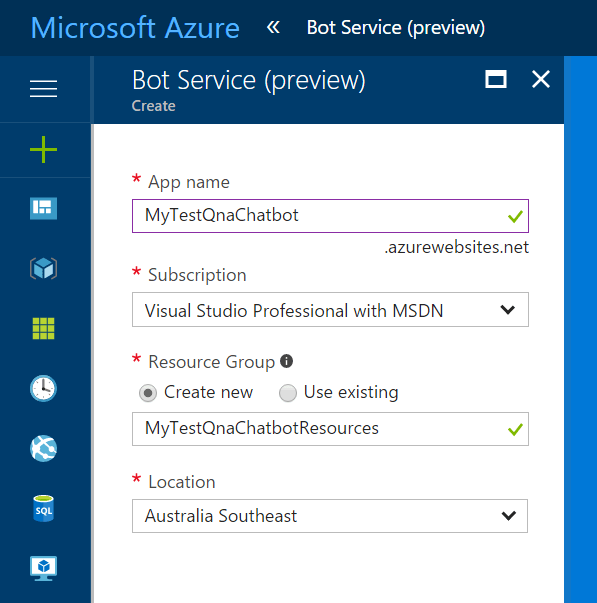
Task: Click the App name label
Action: 189,182
